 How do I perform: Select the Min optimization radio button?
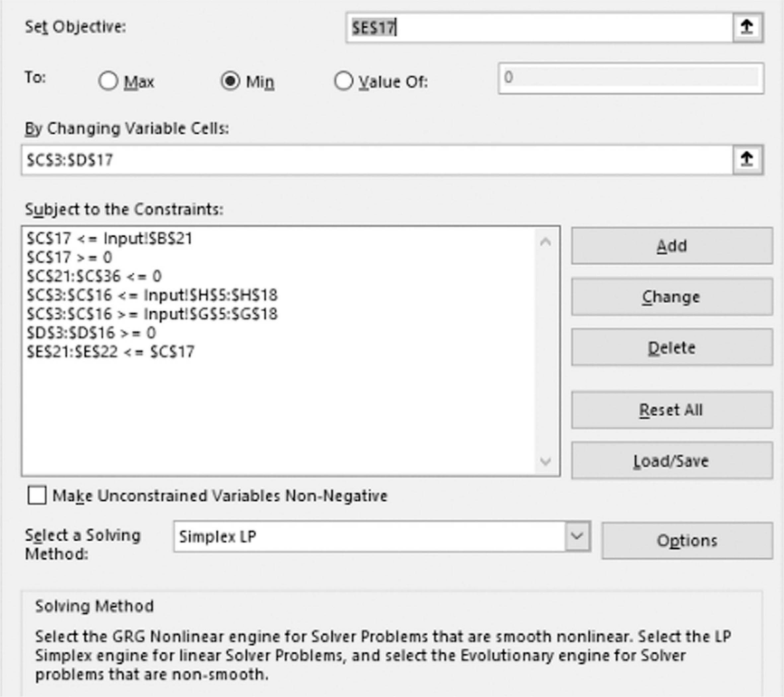point(231,81)
